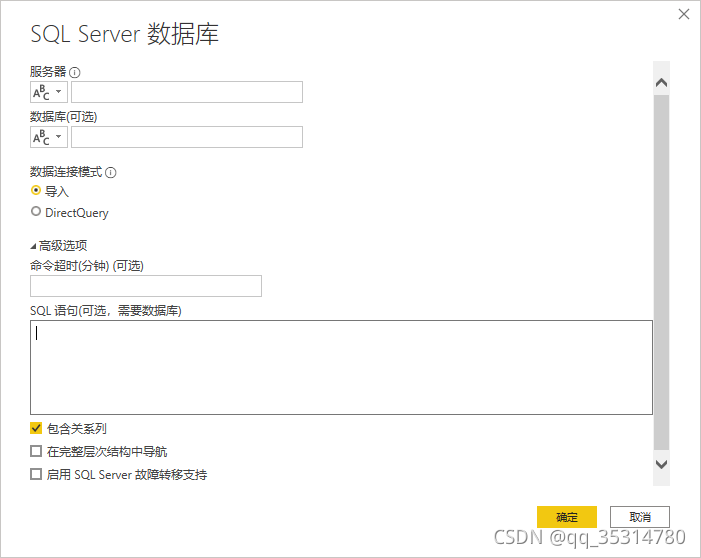This screenshot has width=701, height=558.
Task: Click the SQL 语句 text area
Action: coord(341,368)
